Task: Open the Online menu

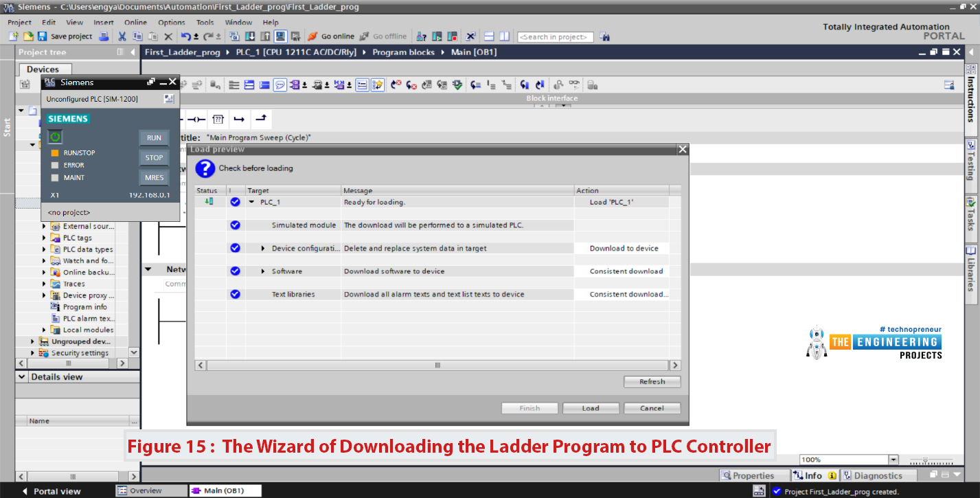Action: tap(135, 22)
